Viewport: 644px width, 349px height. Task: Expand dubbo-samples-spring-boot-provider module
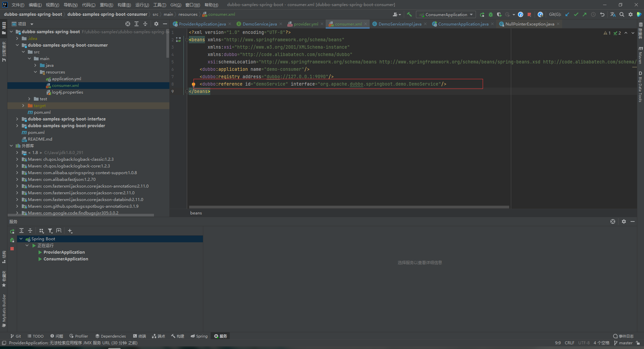[x=17, y=126]
